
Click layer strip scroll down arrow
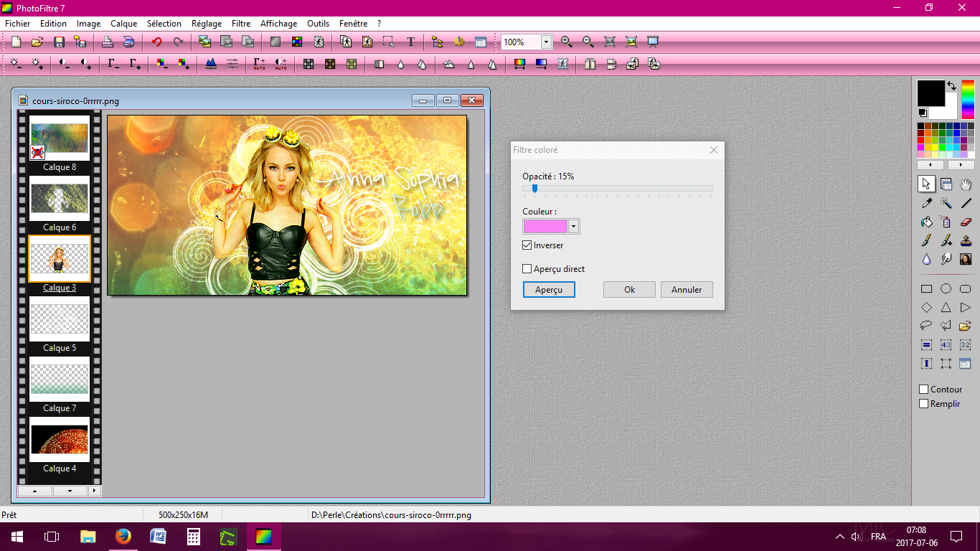coord(70,491)
